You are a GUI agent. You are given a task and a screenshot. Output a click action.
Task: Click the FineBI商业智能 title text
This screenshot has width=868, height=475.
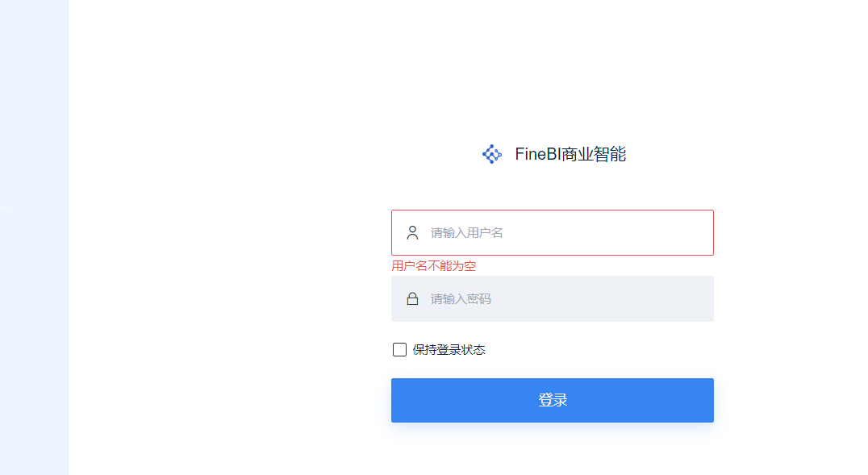(x=570, y=154)
